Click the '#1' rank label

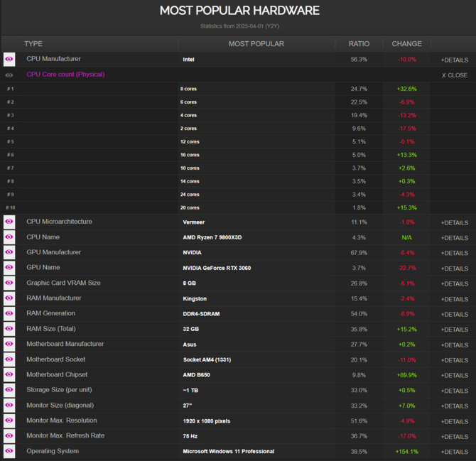[x=11, y=89]
